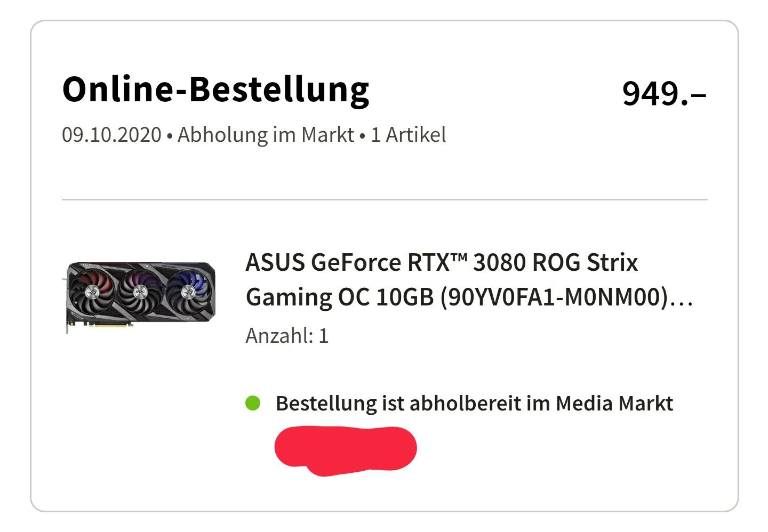
Task: Click the order total price 949.–
Action: pyautogui.click(x=664, y=94)
